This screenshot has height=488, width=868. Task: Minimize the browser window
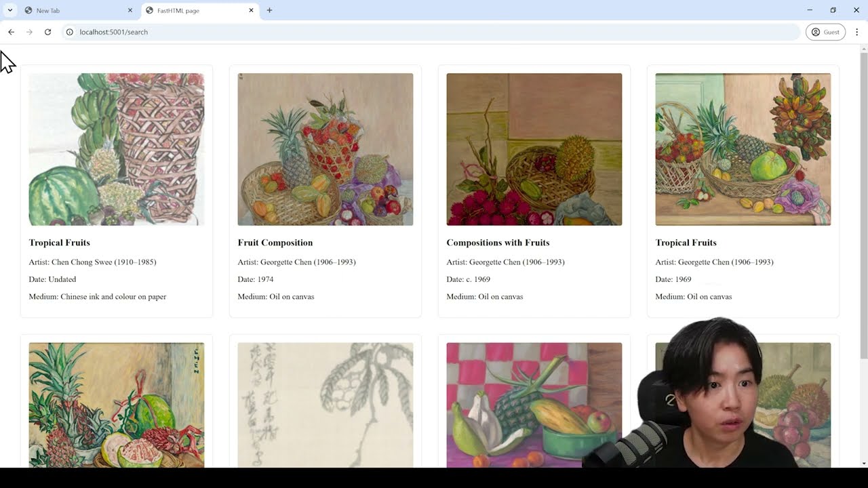[810, 10]
